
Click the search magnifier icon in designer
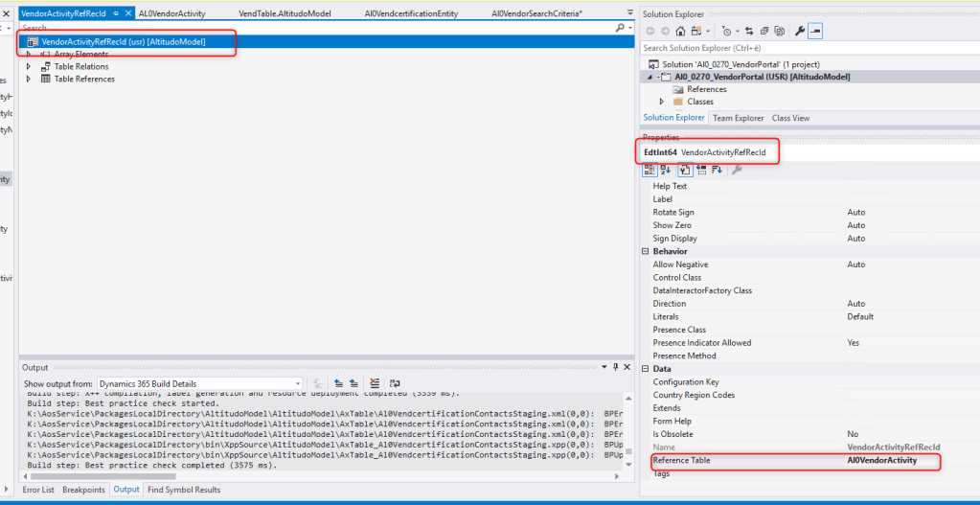click(x=620, y=29)
